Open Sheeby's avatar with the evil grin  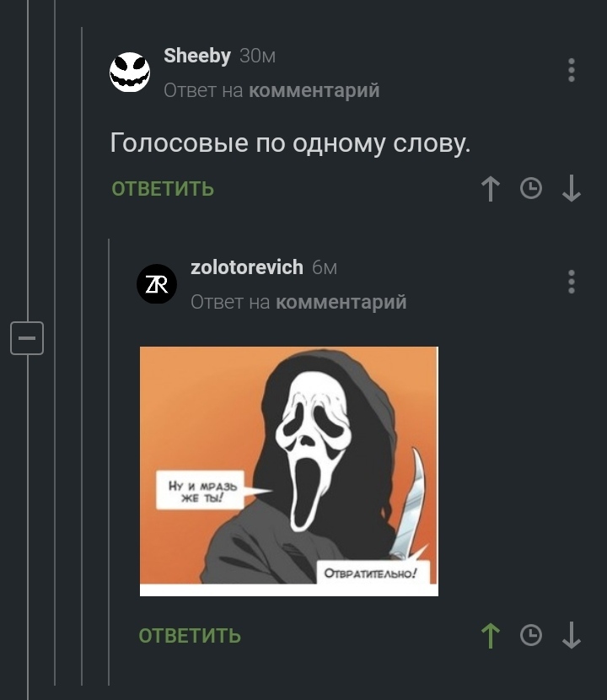click(130, 73)
